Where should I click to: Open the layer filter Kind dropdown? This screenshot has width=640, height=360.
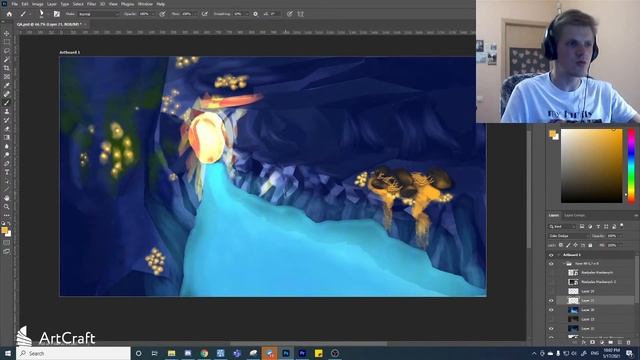(x=562, y=226)
